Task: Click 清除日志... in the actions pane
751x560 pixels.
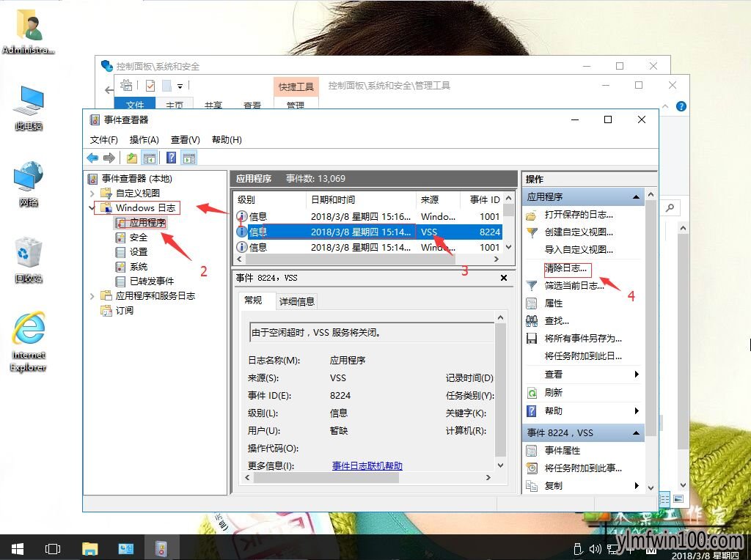Action: [565, 268]
